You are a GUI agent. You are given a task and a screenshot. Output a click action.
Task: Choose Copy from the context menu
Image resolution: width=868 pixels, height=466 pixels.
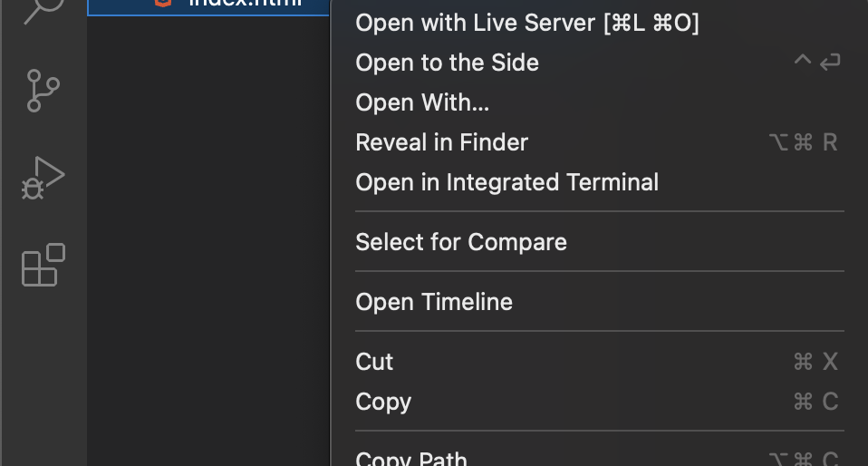click(x=383, y=402)
